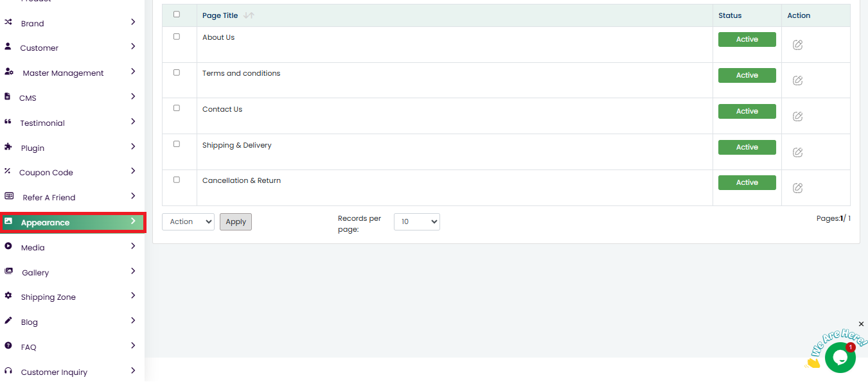The height and width of the screenshot is (382, 868).
Task: Open the Records per page dropdown
Action: (416, 221)
